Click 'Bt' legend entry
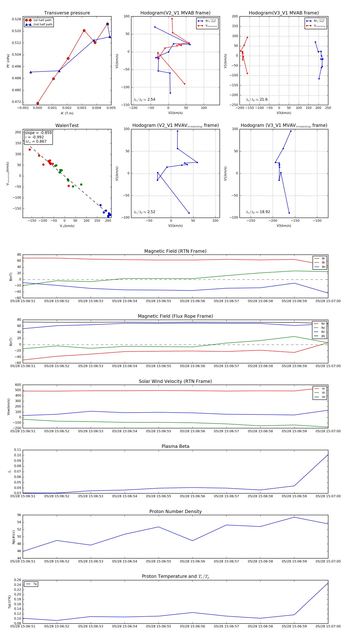Screen dimensions: 351x644 click(320, 263)
